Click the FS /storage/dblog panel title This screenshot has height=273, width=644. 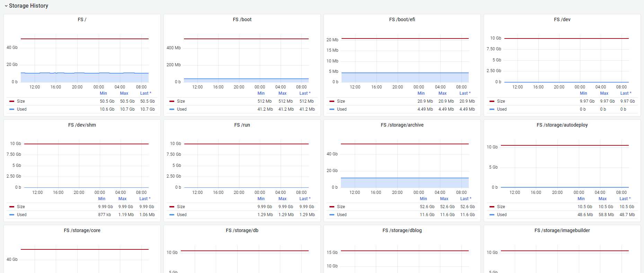point(402,230)
